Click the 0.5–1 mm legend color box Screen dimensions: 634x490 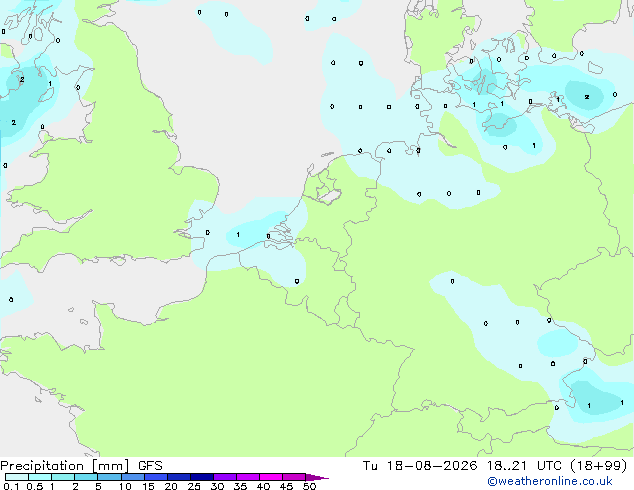pos(40,477)
